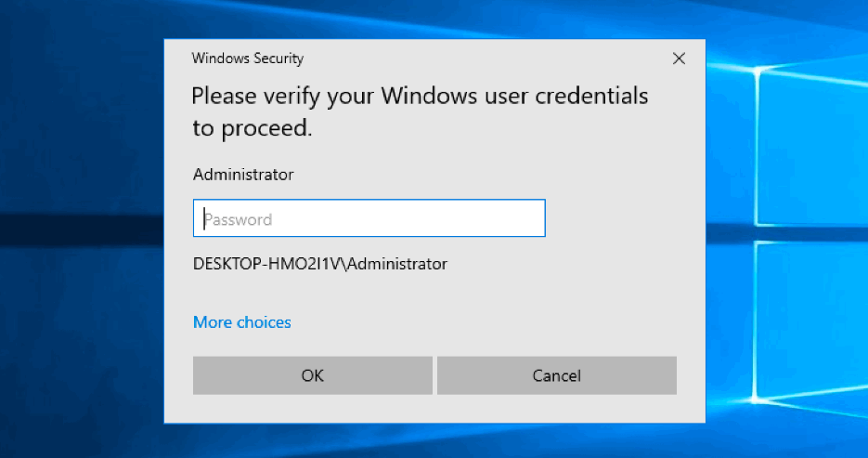Viewport: 868px width, 458px height.
Task: Click the 'Please verify your Windows user credentials' heading
Action: point(420,111)
